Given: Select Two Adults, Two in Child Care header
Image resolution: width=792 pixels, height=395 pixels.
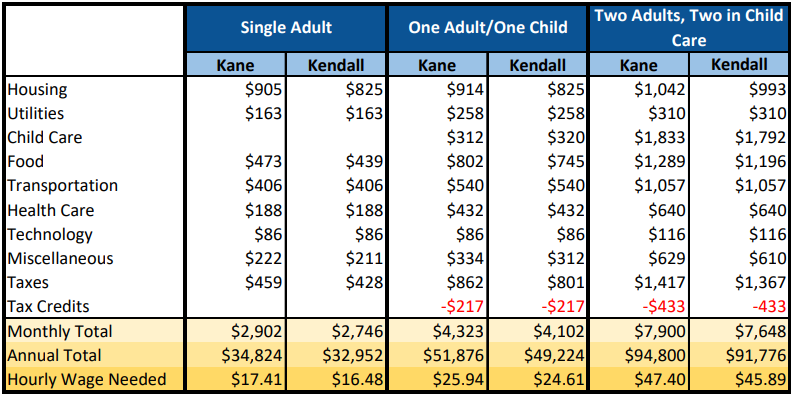Looking at the screenshot, I should (688, 28).
